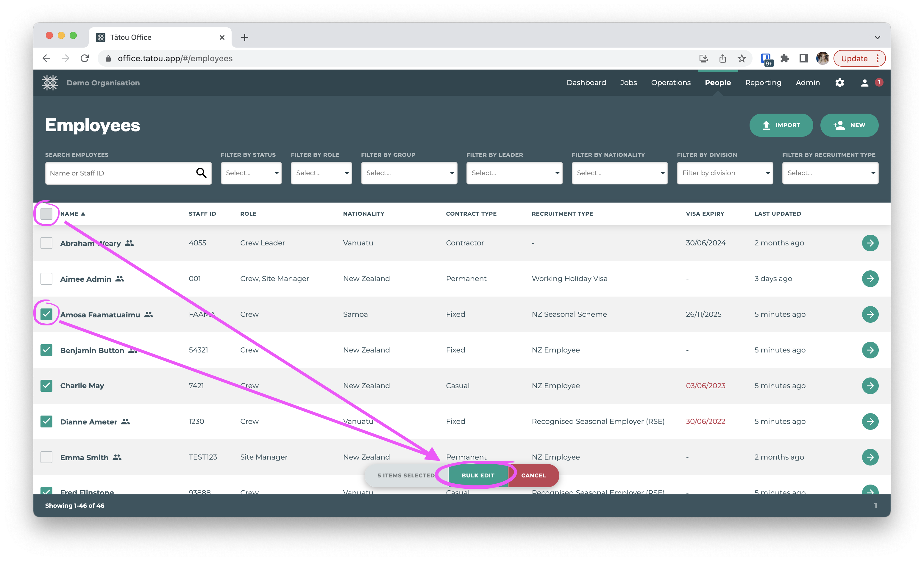This screenshot has width=924, height=561.
Task: Open Charlie May's record via arrow icon
Action: coord(870,386)
